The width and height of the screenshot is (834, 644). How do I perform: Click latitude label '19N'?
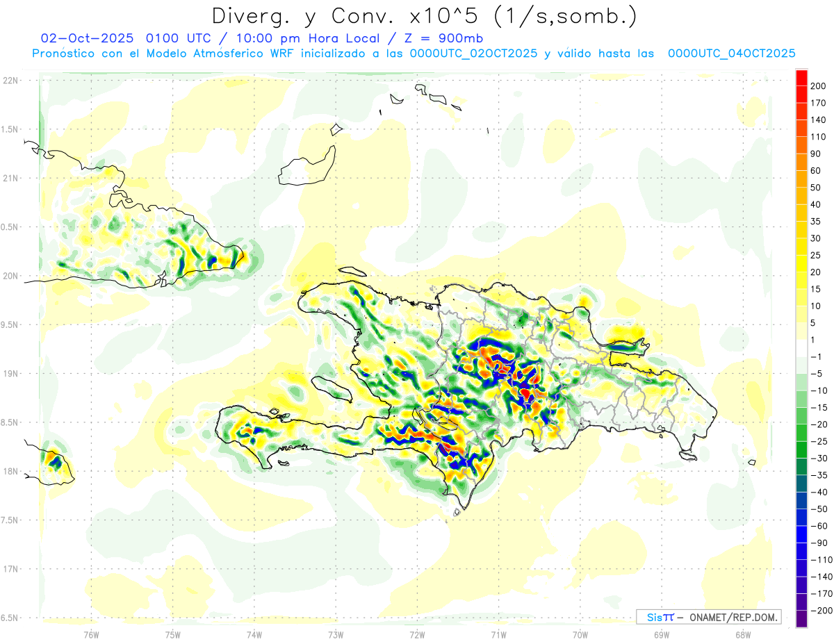(x=10, y=373)
